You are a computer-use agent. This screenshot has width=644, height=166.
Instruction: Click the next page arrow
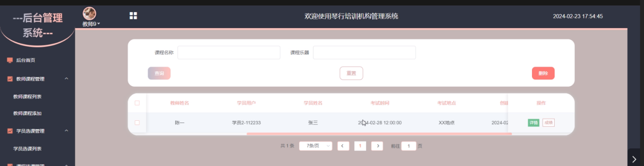(377, 146)
